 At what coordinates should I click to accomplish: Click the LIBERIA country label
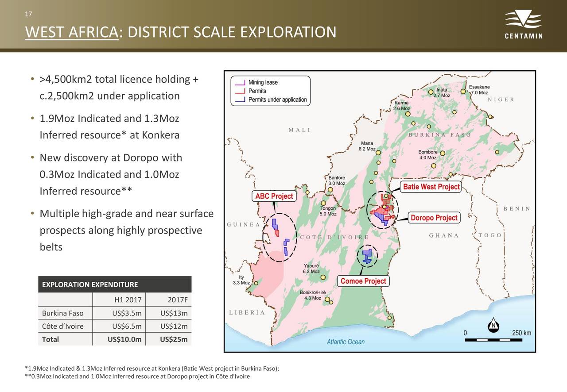click(x=247, y=313)
